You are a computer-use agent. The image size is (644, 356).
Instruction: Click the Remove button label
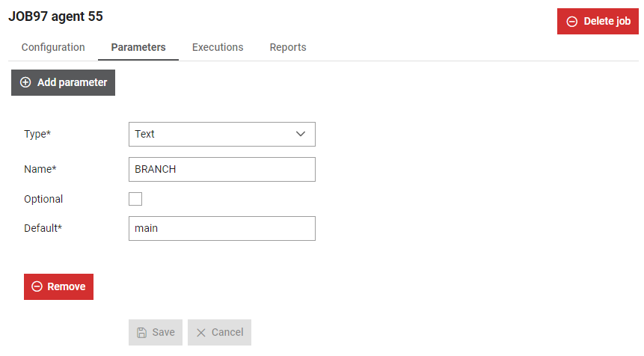point(66,286)
